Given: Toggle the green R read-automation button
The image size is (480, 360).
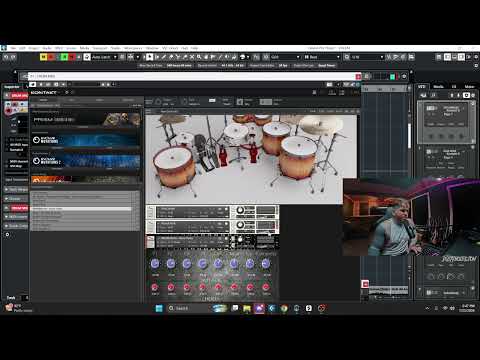Looking at the screenshot, I should pos(64,57).
